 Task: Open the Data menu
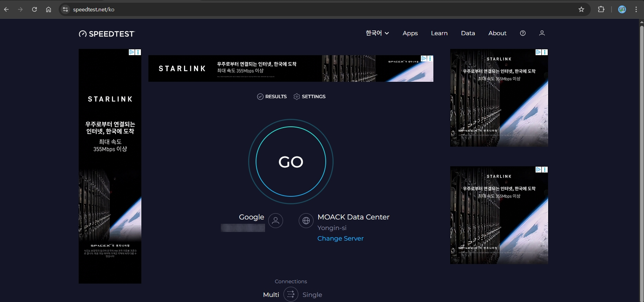468,33
